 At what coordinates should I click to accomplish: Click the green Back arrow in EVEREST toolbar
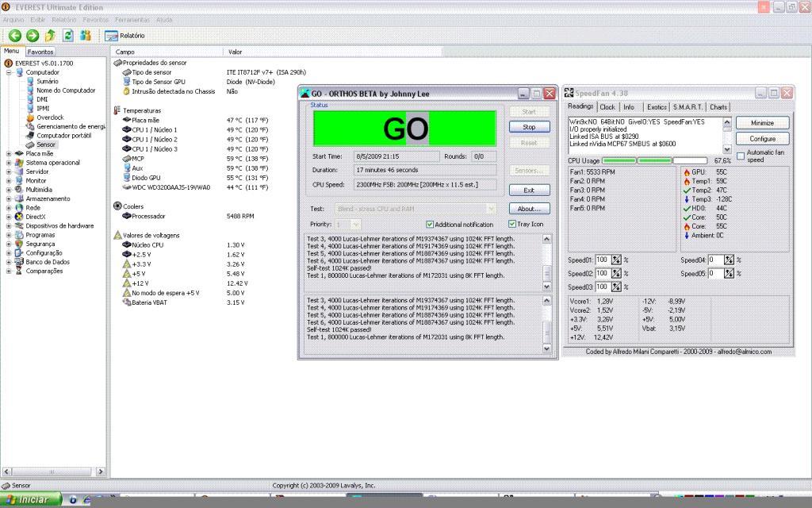pos(15,35)
